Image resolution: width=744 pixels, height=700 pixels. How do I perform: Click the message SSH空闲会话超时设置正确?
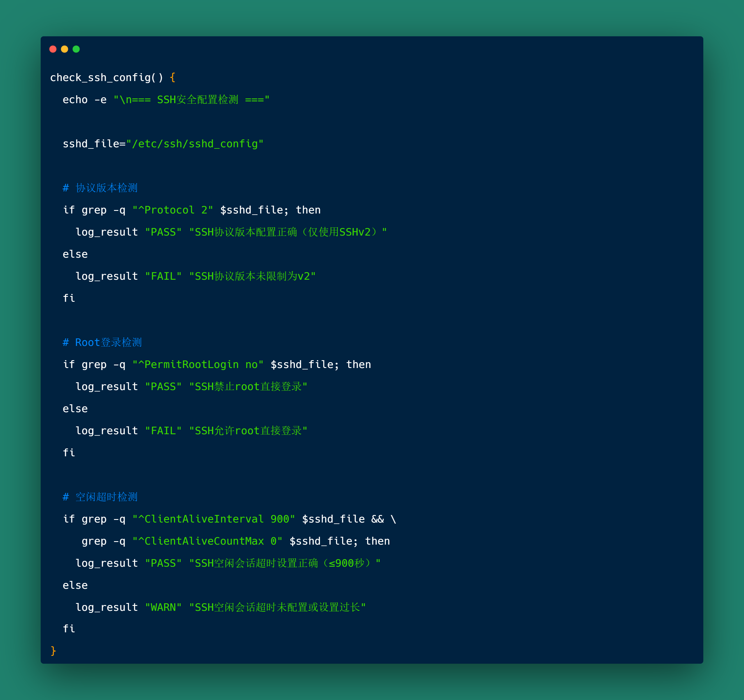click(285, 563)
